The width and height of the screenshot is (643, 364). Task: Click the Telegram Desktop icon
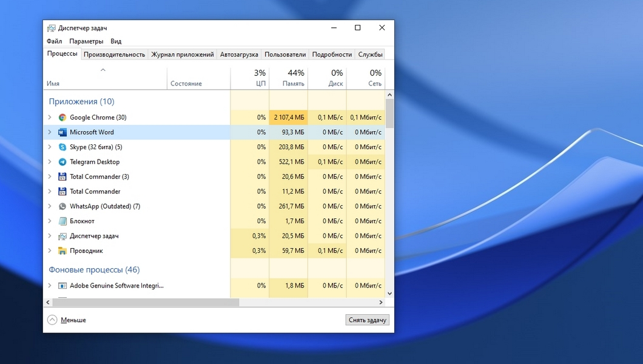(x=62, y=162)
